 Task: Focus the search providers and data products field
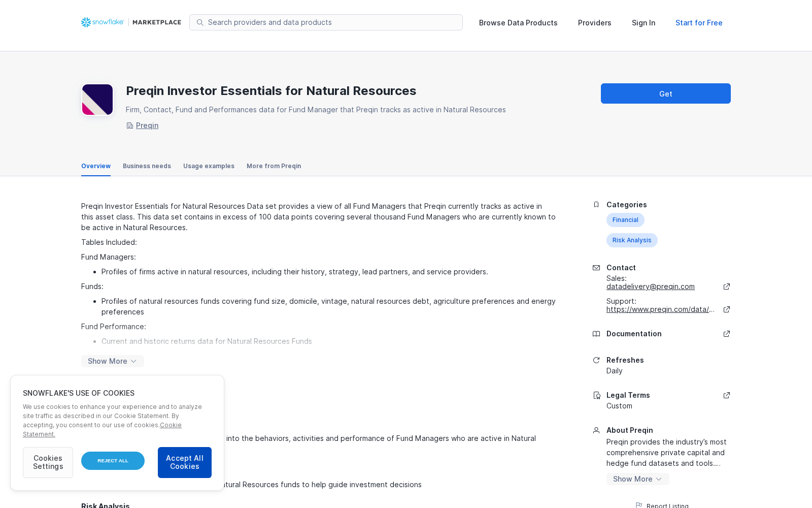tap(326, 22)
